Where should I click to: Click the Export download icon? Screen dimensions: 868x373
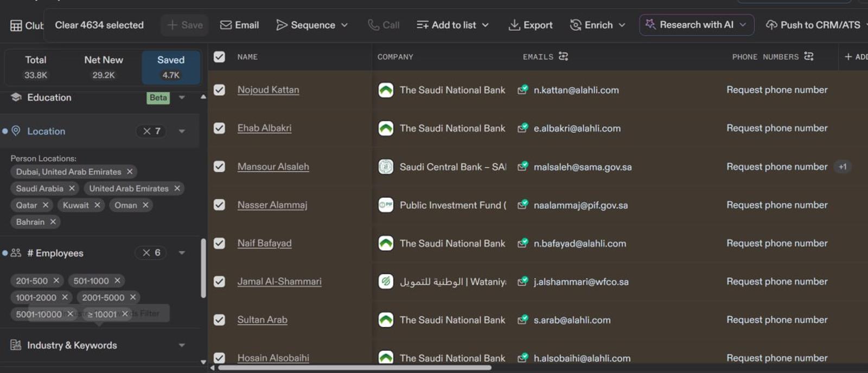(514, 25)
